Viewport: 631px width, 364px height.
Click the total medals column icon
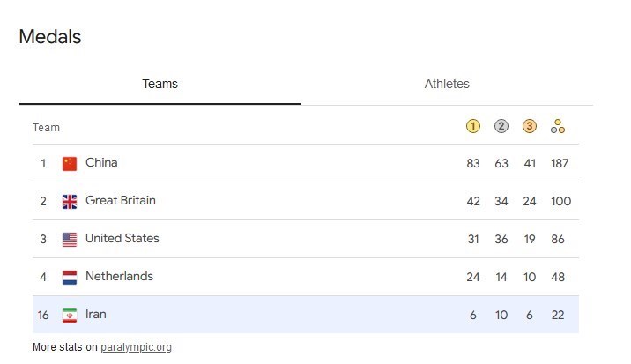(x=558, y=126)
